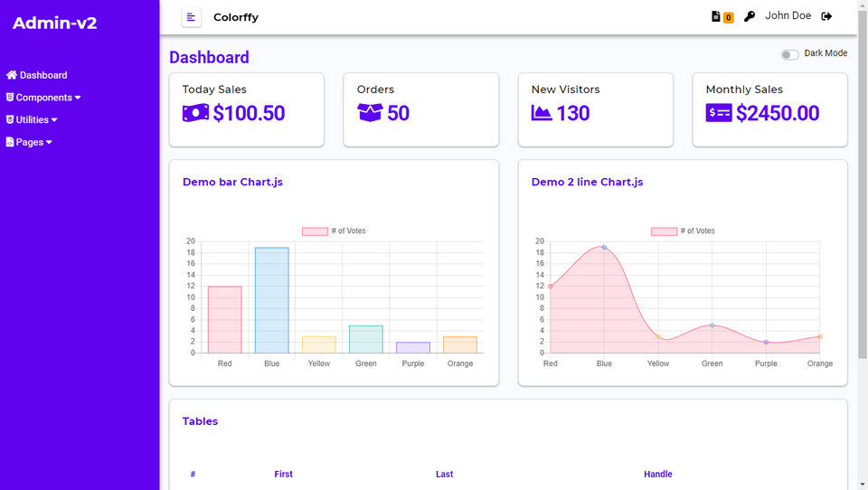The width and height of the screenshot is (868, 490).
Task: Click the dollar card icon in Monthly Sales
Action: [719, 113]
